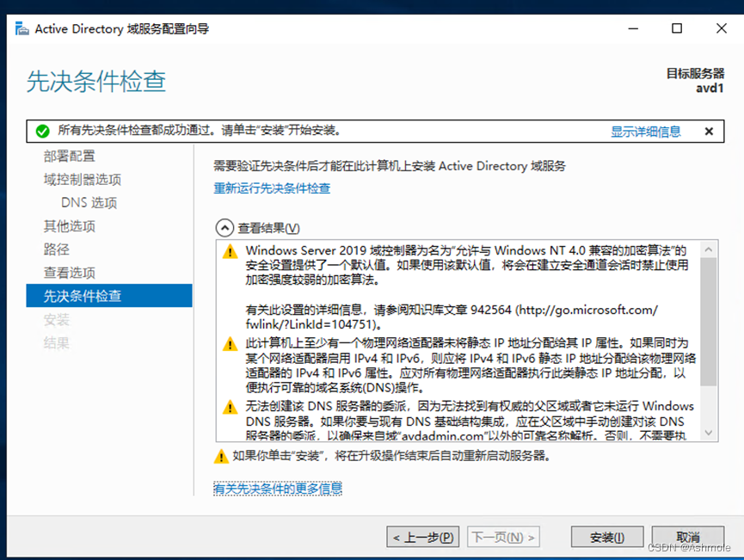
Task: Go back with the 上一步 button
Action: point(423,537)
